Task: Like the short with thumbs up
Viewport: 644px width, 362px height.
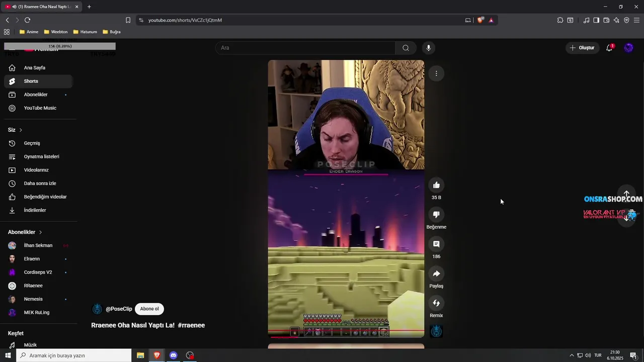Action: click(x=436, y=185)
